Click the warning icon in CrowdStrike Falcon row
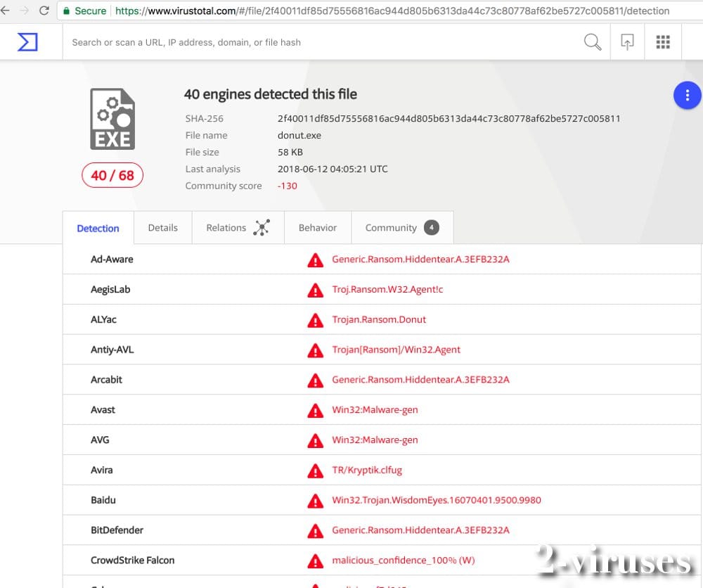This screenshot has height=588, width=703. tap(315, 561)
